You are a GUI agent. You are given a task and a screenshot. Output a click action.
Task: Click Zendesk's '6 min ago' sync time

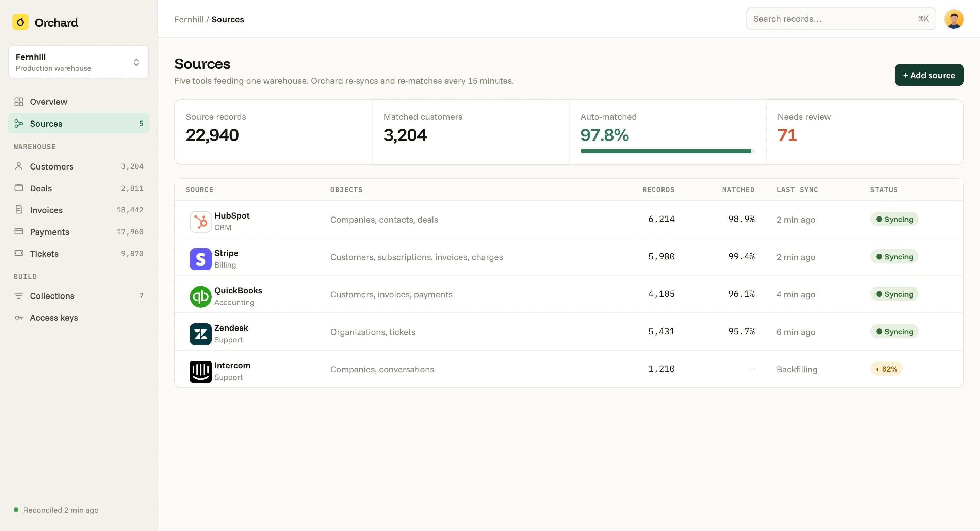point(796,332)
